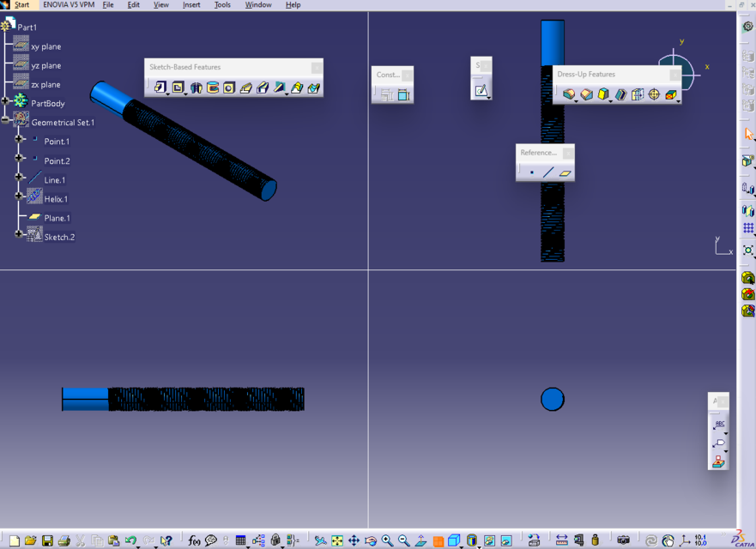
Task: Open the Remove Face flyout arrow
Action: click(x=677, y=100)
